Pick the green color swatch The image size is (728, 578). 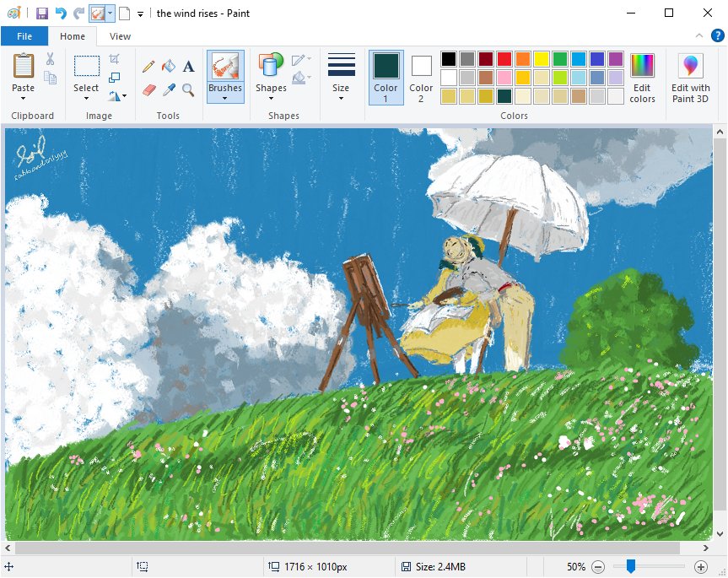[560, 59]
